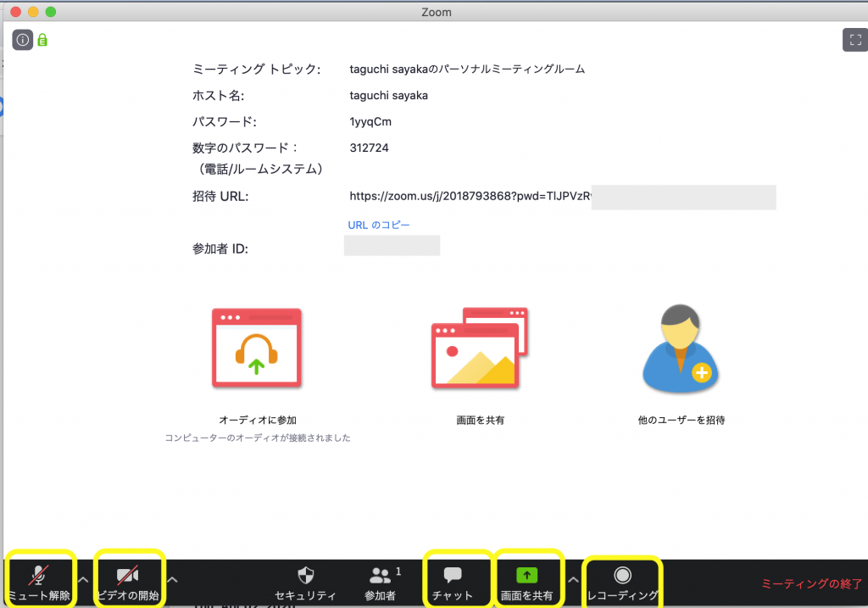Open the チャット chat panel
This screenshot has height=608, width=868.
pyautogui.click(x=453, y=583)
